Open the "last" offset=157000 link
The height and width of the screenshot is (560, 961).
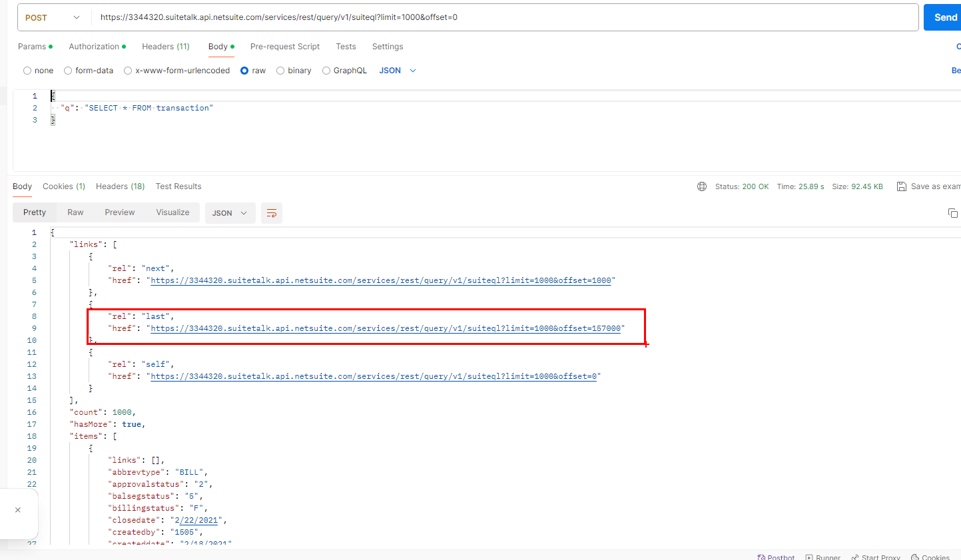coord(386,328)
